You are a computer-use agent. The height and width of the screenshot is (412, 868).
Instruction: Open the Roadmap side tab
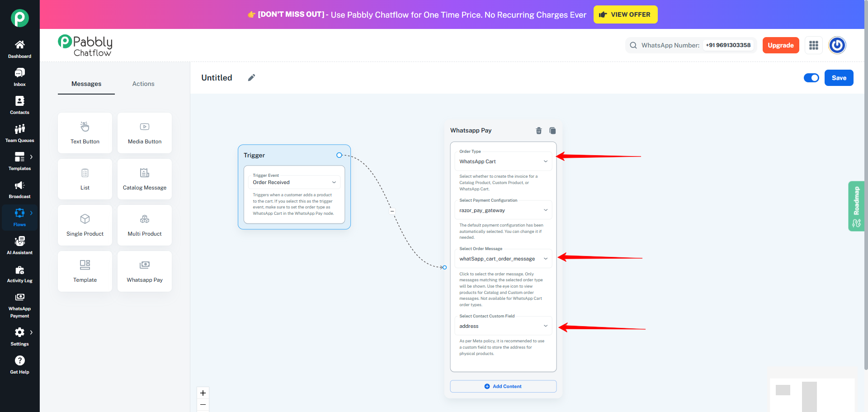pyautogui.click(x=856, y=206)
